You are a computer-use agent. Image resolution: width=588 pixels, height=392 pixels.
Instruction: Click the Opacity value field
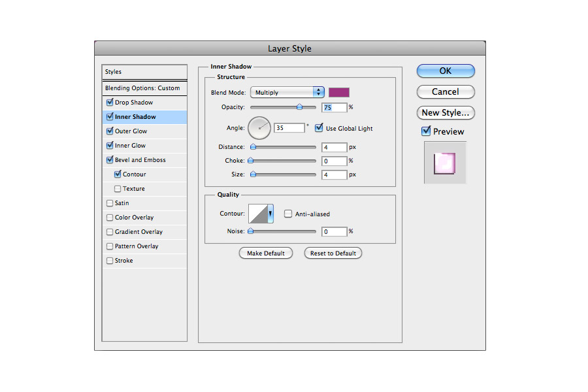[334, 107]
